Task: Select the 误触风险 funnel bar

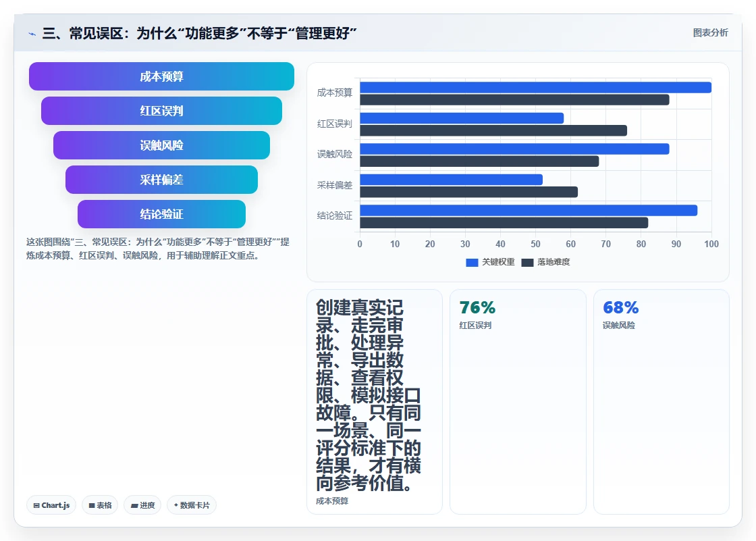Action: (x=161, y=145)
